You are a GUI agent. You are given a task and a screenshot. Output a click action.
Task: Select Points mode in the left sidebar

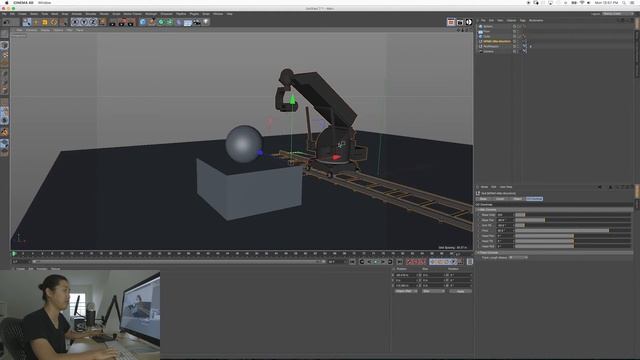tap(4, 73)
